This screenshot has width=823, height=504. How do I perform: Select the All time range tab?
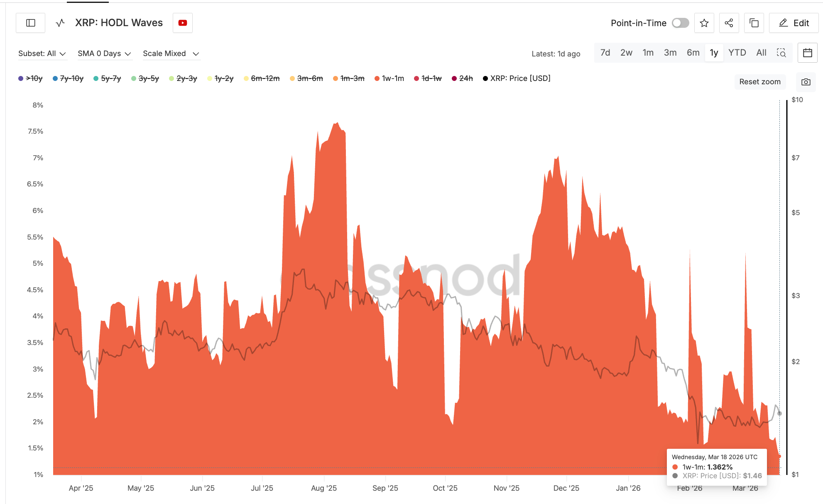pyautogui.click(x=761, y=53)
